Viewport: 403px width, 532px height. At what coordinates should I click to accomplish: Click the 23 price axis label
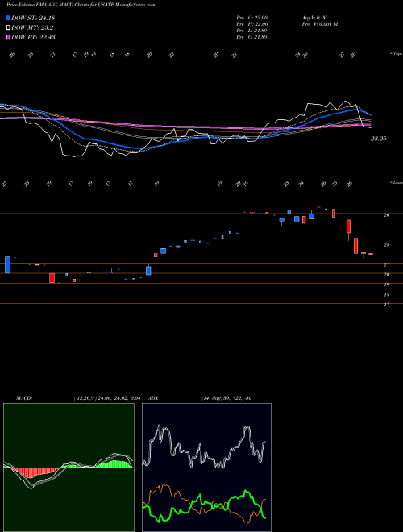tap(386, 244)
